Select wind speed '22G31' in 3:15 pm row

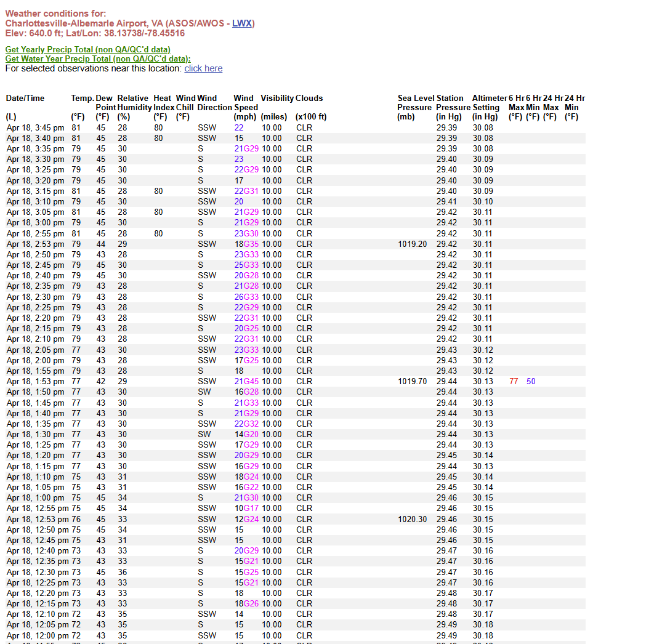pos(246,191)
